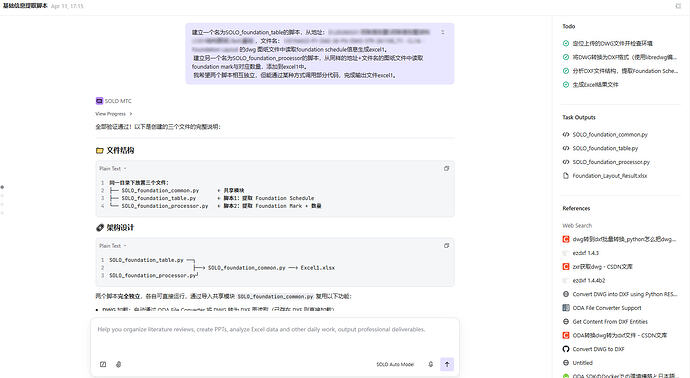Click inline code SOLO_foundation_common.py in paragraph
Screen dimensions: 690x378
pos(275,297)
